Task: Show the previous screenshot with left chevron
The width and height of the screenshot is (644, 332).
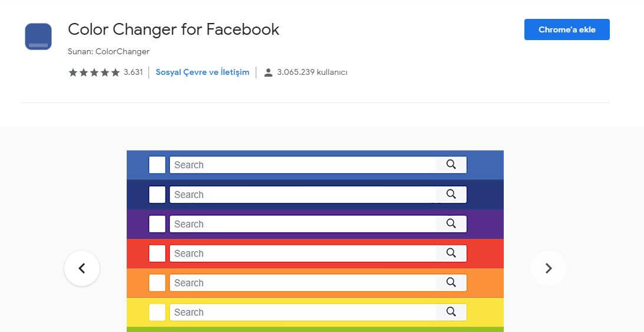Action: 82,268
